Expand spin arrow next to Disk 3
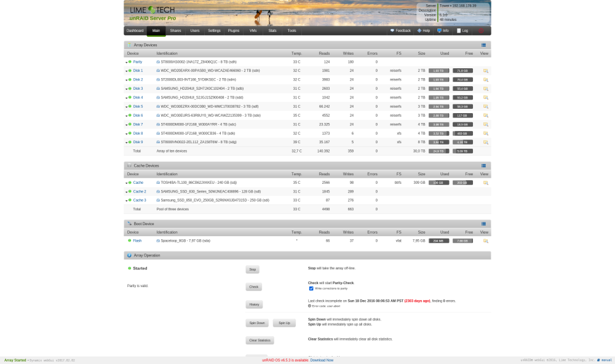Viewport: 615px width, 364px height. tap(126, 89)
